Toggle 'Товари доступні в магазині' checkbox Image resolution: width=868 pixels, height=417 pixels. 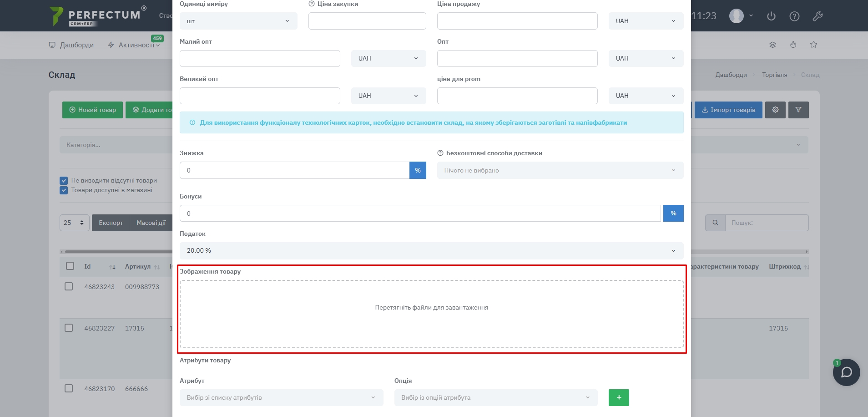(x=64, y=190)
